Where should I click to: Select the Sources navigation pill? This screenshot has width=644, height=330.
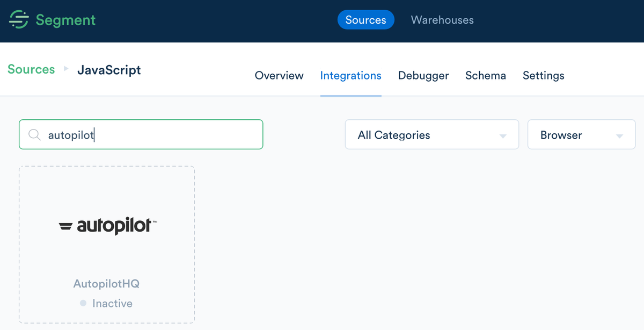tap(365, 20)
